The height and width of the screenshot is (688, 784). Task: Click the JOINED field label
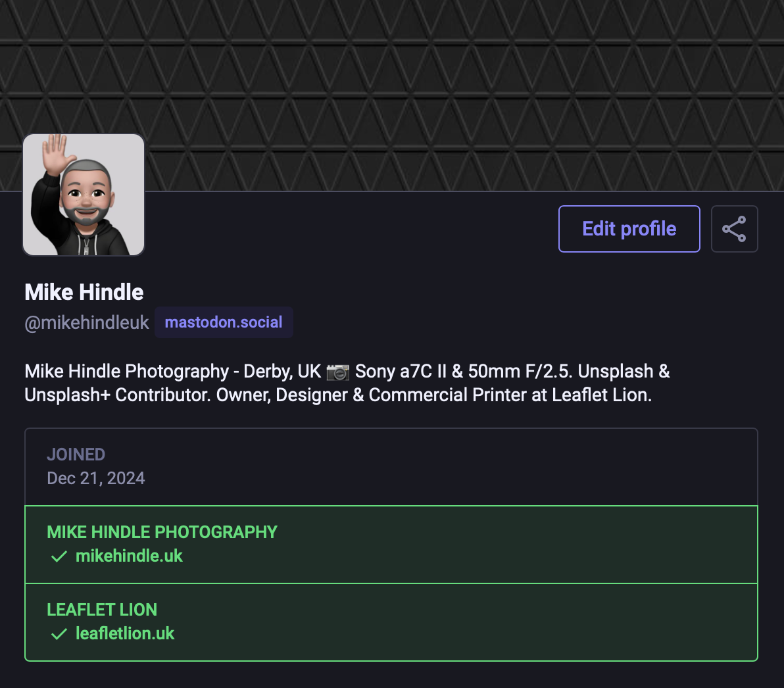pos(76,455)
